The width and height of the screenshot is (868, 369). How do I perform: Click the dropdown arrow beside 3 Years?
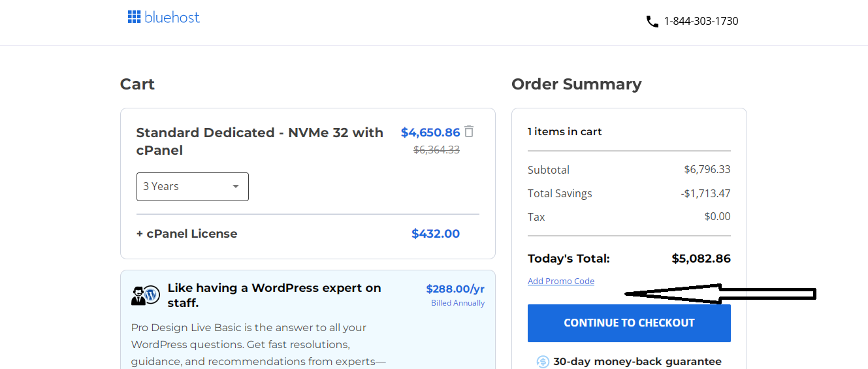click(236, 187)
